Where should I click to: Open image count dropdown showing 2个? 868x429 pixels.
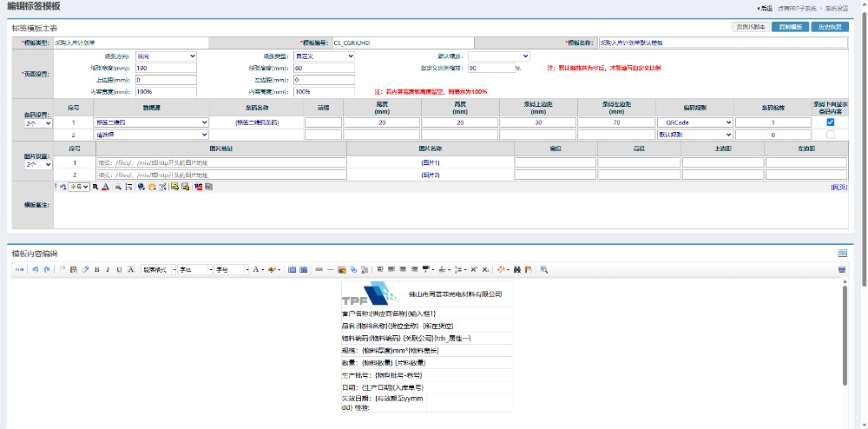tap(38, 164)
